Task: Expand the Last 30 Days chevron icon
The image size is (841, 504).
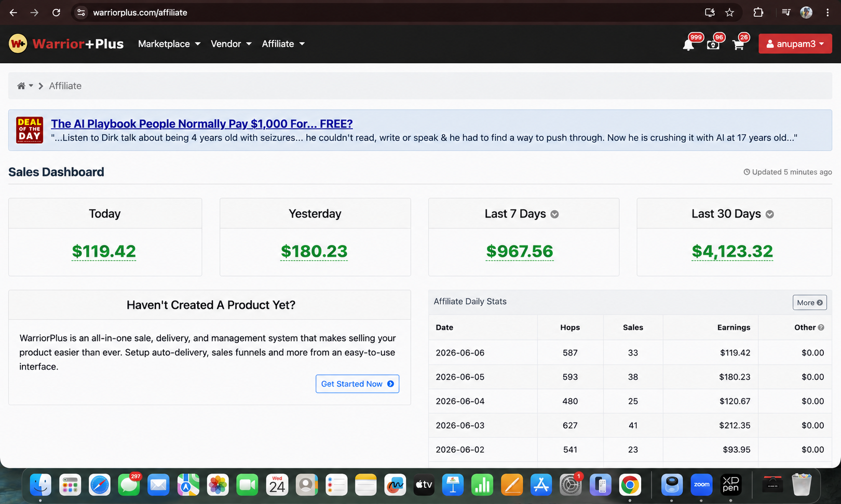Action: click(770, 214)
